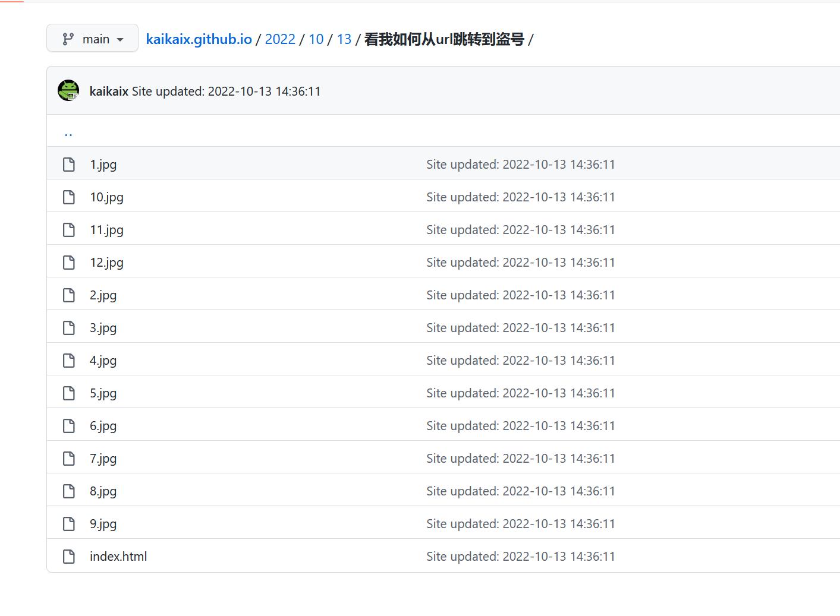Click the file icon beside 5.jpg
Image resolution: width=840 pixels, height=616 pixels.
68,393
